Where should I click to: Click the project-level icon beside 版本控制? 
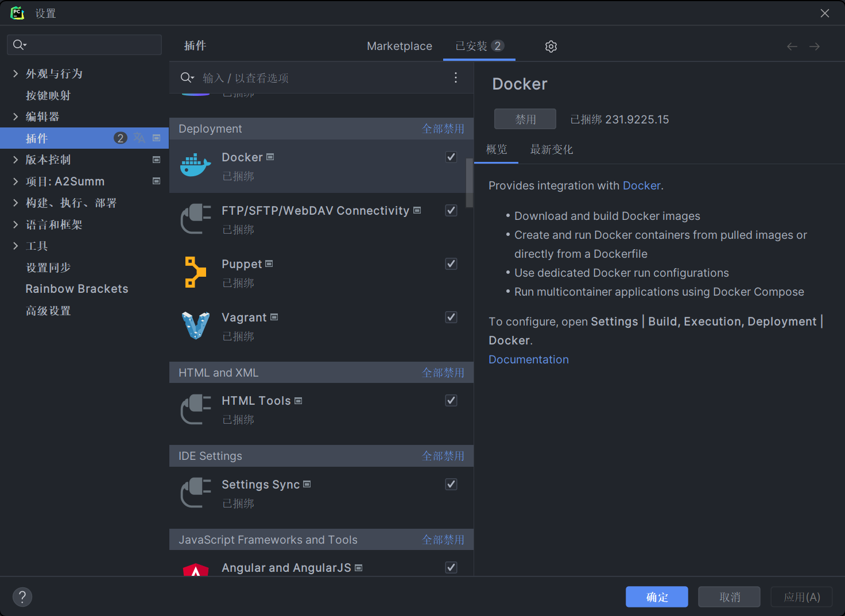pyautogui.click(x=156, y=160)
